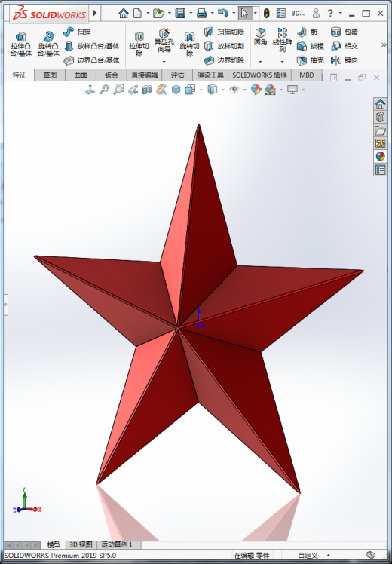The width and height of the screenshot is (392, 564).
Task: Select the Mirror (镜向) tool
Action: 345,60
